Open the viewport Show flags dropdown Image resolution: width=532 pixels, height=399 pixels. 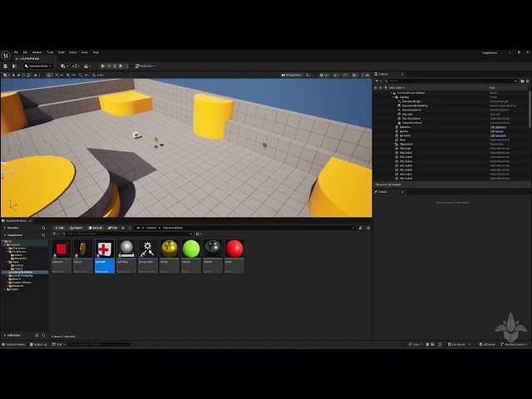point(336,75)
